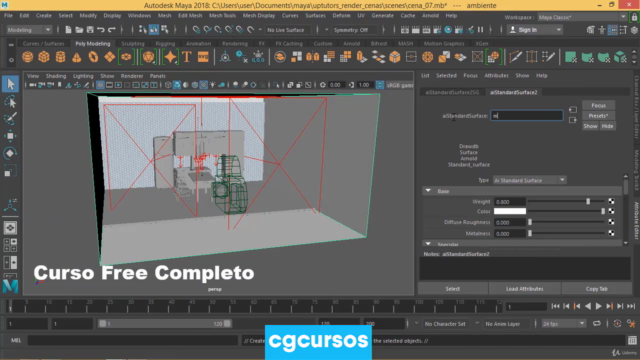Click the white Color swatch
The image size is (640, 360).
point(510,211)
